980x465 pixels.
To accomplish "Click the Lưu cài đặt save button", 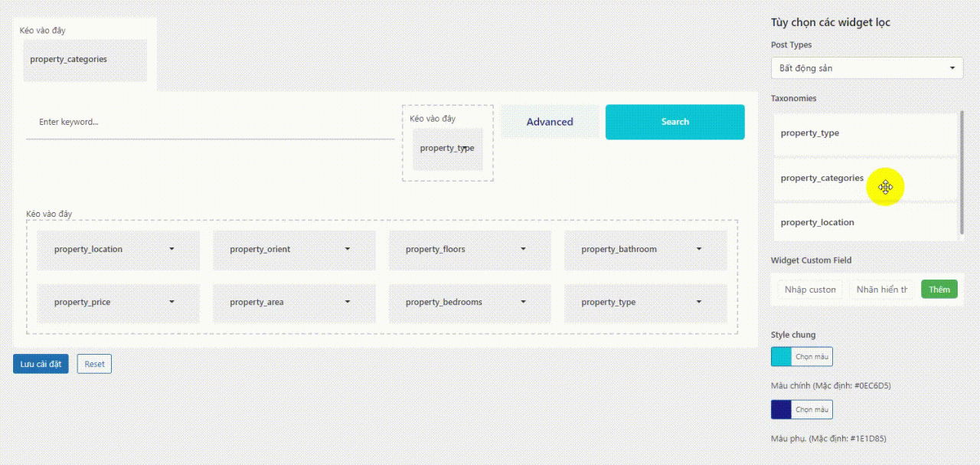I will [x=41, y=364].
